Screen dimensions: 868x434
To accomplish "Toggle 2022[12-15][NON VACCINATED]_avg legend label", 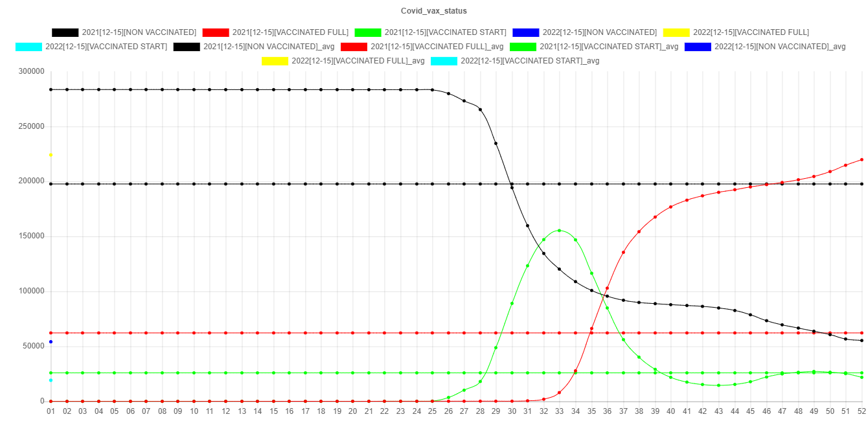I will tap(780, 47).
